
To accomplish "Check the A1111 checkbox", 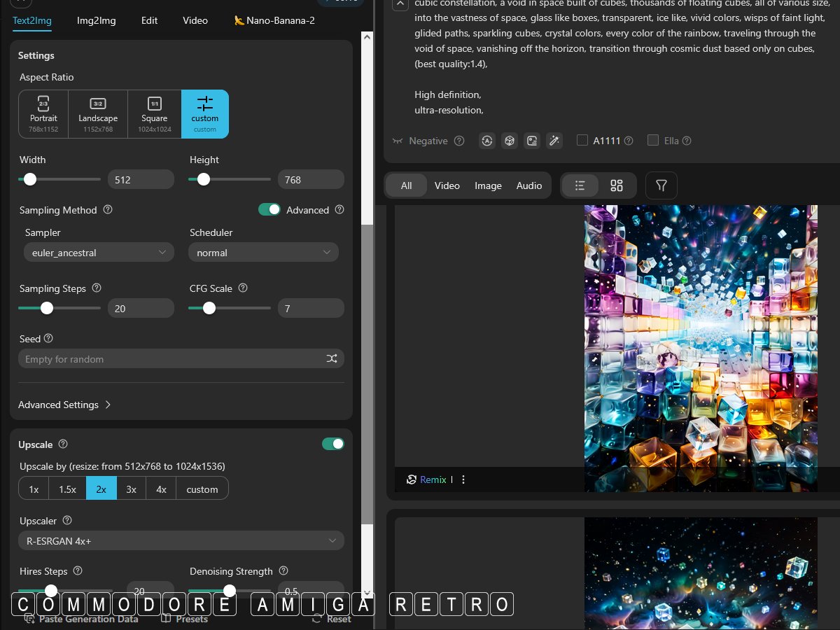I will (x=582, y=141).
